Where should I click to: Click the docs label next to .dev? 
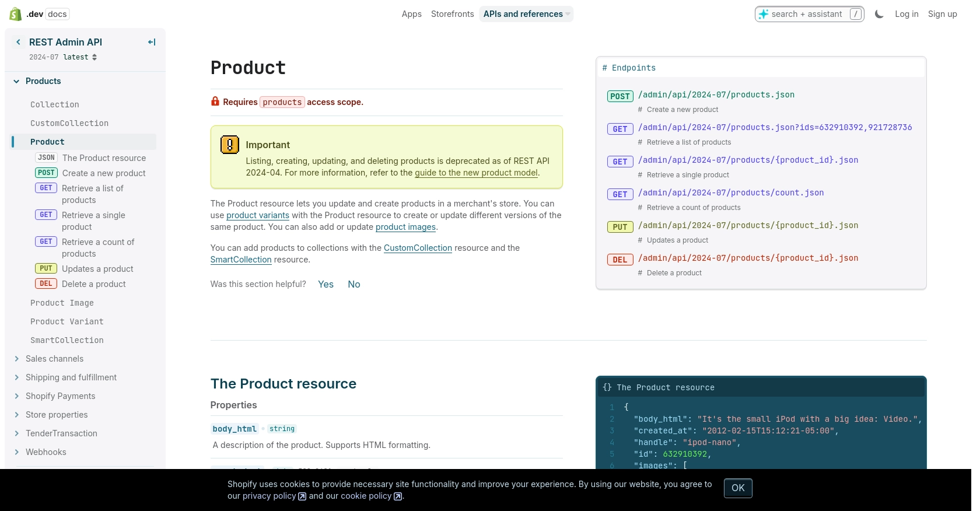[57, 14]
